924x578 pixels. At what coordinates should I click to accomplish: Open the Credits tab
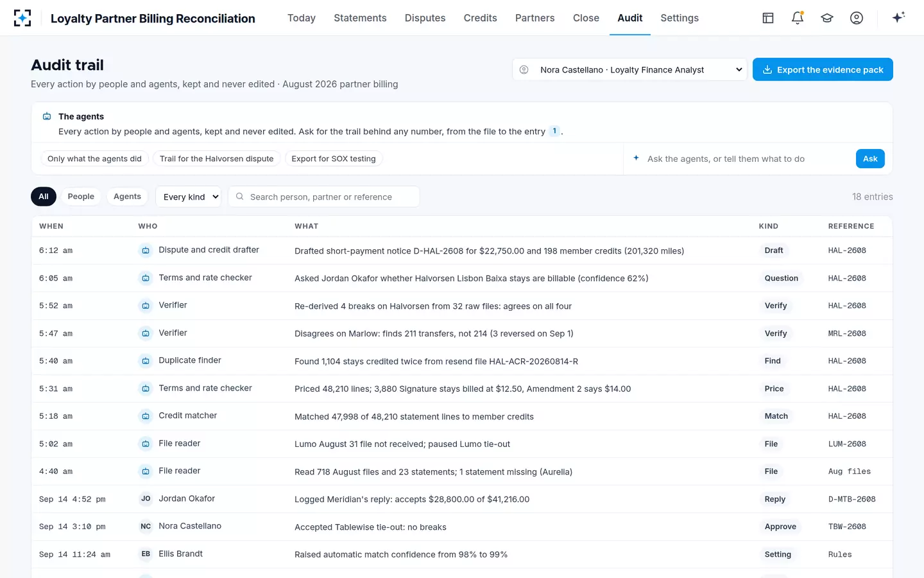tap(481, 18)
